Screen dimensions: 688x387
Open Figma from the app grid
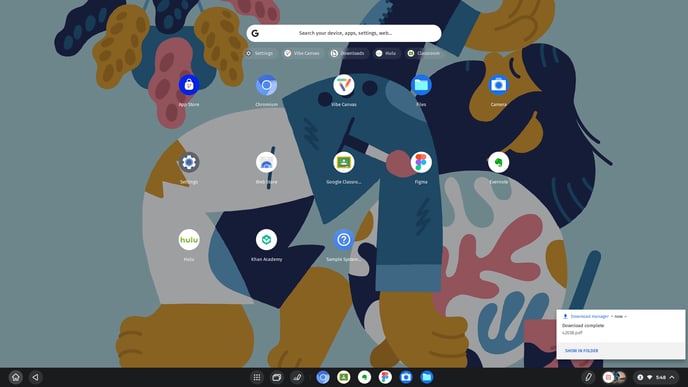(421, 162)
